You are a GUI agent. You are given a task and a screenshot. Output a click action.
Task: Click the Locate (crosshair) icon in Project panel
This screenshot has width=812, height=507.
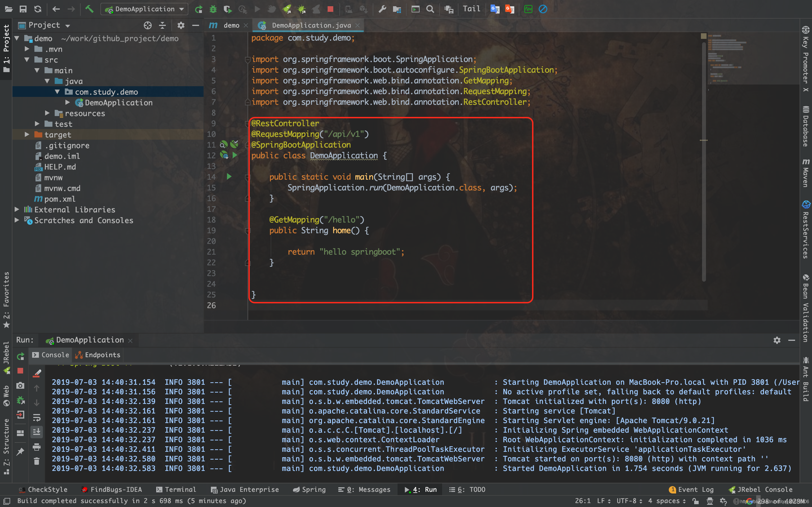[148, 25]
